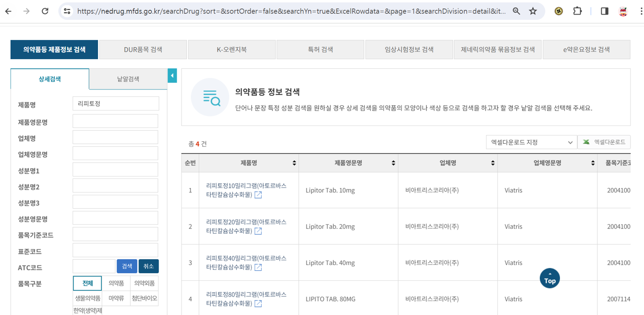Viewport: 644px width, 315px height.
Task: Switch to DUR품목 검색 tab
Action: (x=143, y=50)
